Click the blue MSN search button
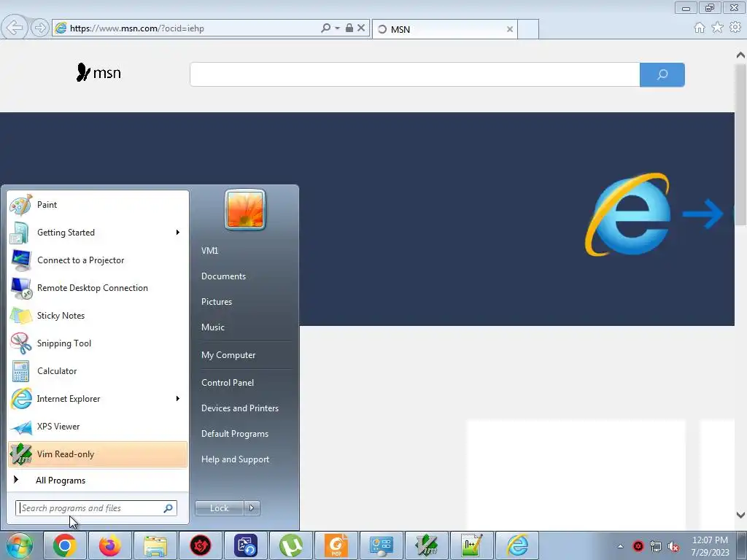The height and width of the screenshot is (560, 747). point(662,74)
